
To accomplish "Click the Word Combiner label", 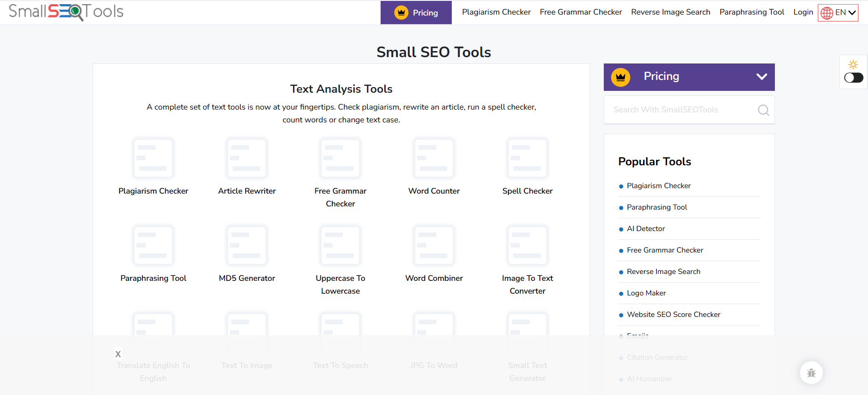I will click(x=434, y=278).
